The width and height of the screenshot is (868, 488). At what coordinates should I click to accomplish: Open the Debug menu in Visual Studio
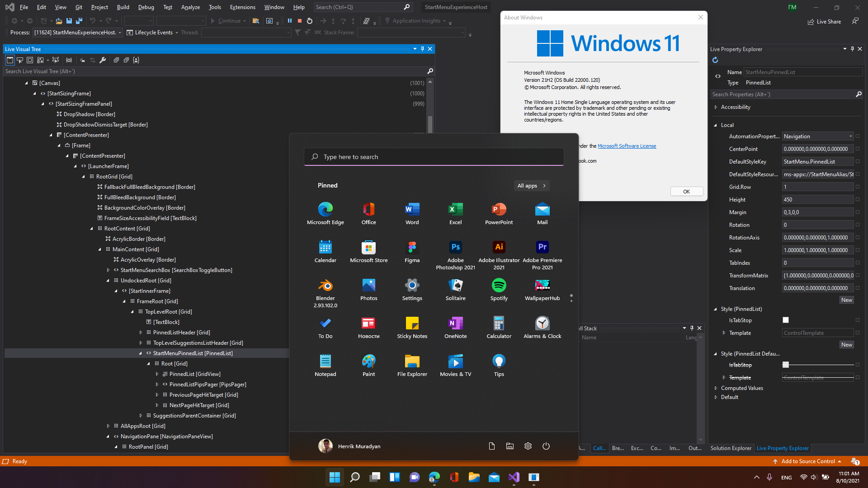click(x=146, y=7)
